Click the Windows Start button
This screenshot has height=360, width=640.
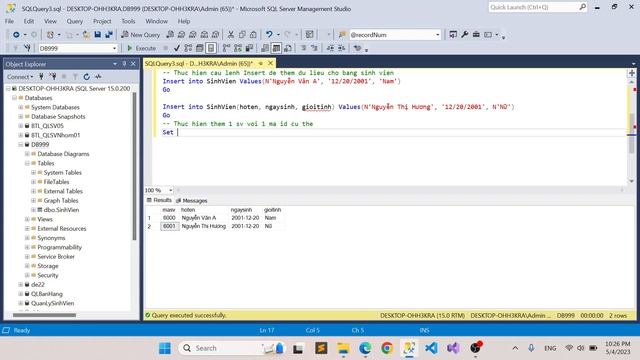165,348
